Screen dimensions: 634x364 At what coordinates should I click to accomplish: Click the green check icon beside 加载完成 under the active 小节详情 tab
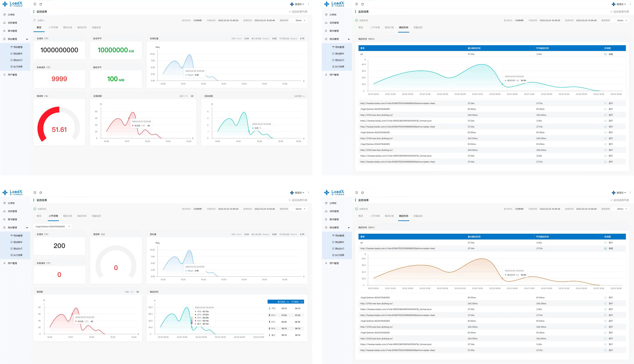35,209
